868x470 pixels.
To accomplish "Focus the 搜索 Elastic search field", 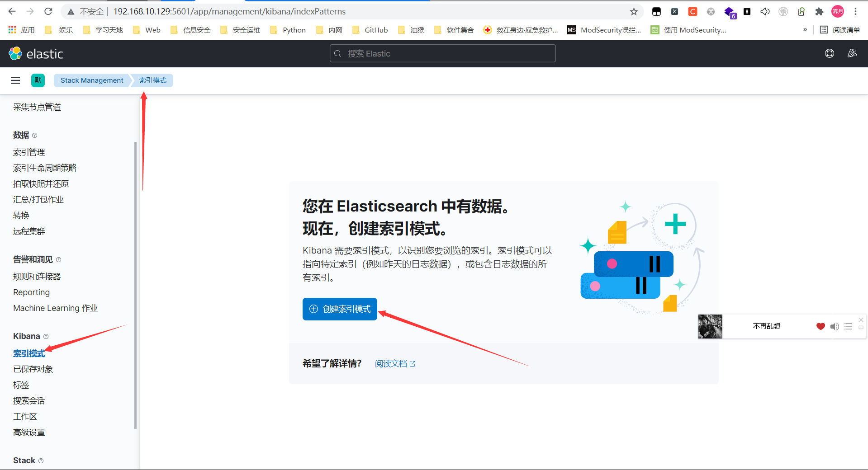I will pos(442,54).
